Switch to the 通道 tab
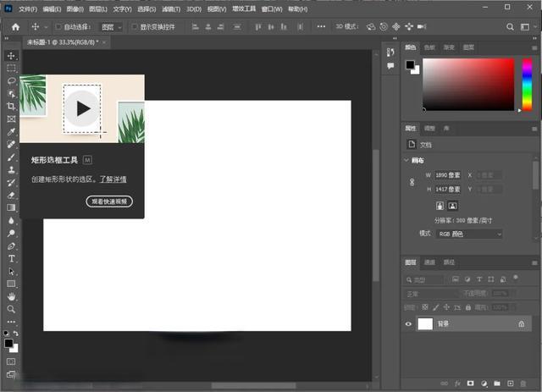Screen dimensions: 542x392 pyautogui.click(x=430, y=262)
